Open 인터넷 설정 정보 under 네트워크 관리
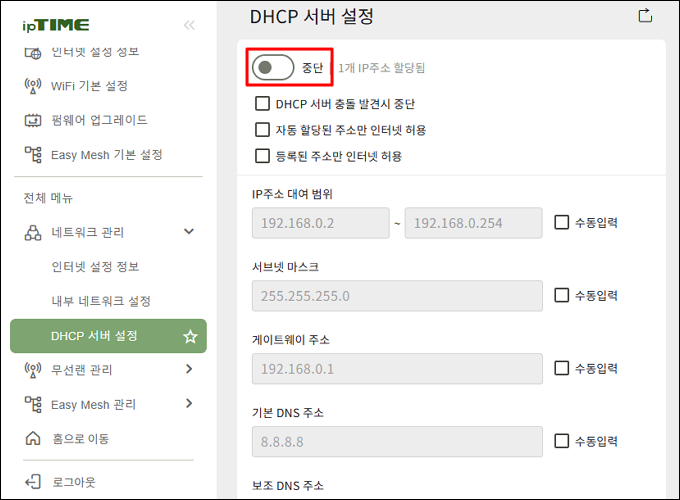The image size is (680, 500). pos(95,266)
